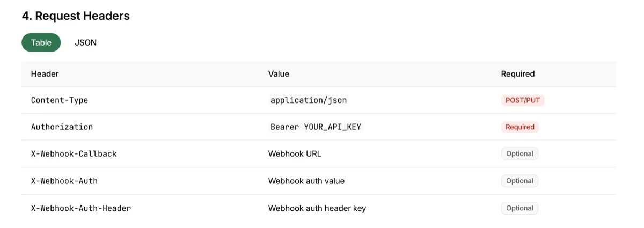Image resolution: width=644 pixels, height=228 pixels.
Task: Click the POST/PUT badge
Action: tap(522, 100)
